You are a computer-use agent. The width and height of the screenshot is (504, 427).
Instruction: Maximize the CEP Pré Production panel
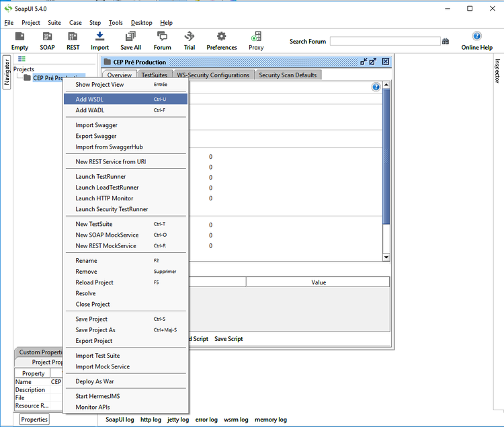(373, 62)
